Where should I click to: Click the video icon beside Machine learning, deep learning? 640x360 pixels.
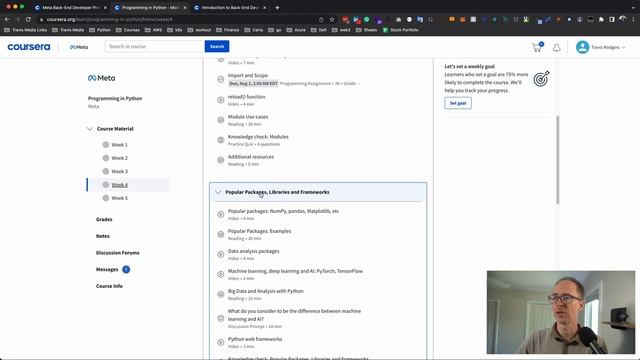220,274
